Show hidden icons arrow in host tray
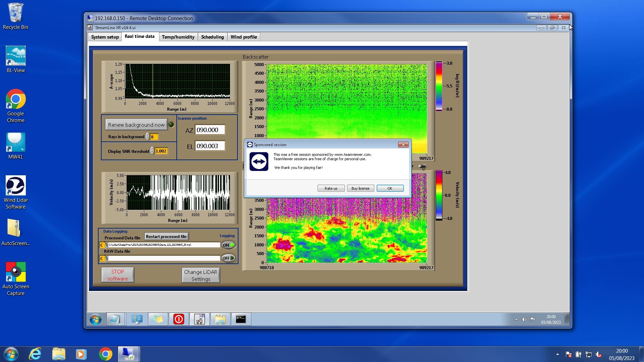Viewport: 644px width, 362px height. 557,354
